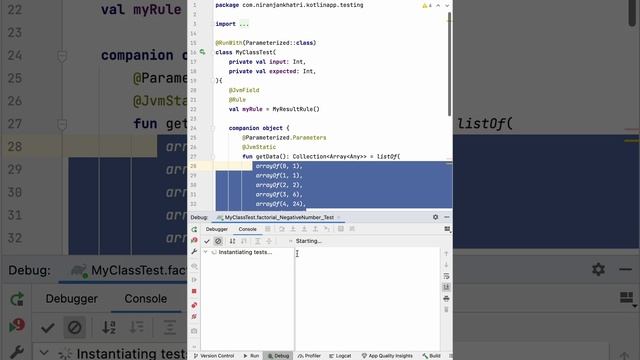
Task: Click the Step Out debugger icon
Action: pyautogui.click(x=315, y=229)
